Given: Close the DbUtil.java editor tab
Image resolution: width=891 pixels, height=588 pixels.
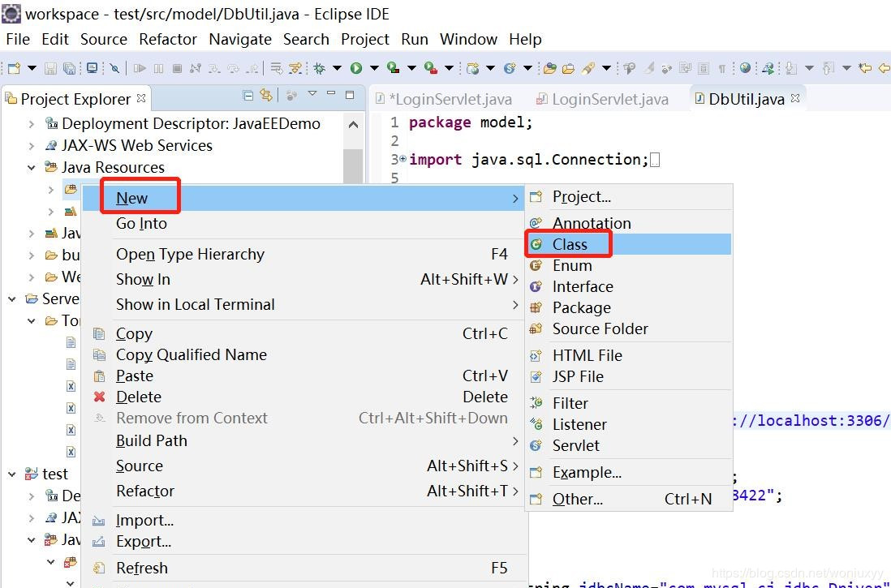Looking at the screenshot, I should pos(795,98).
